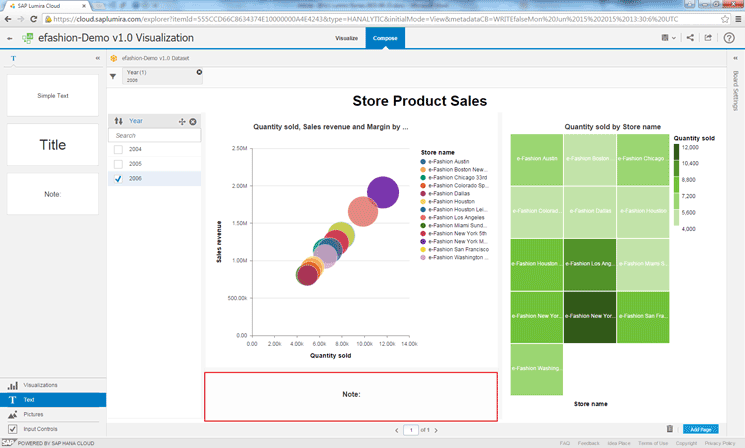This screenshot has width=745, height=448.
Task: Select the e-Fashion Washing... treemap tile
Action: [537, 370]
